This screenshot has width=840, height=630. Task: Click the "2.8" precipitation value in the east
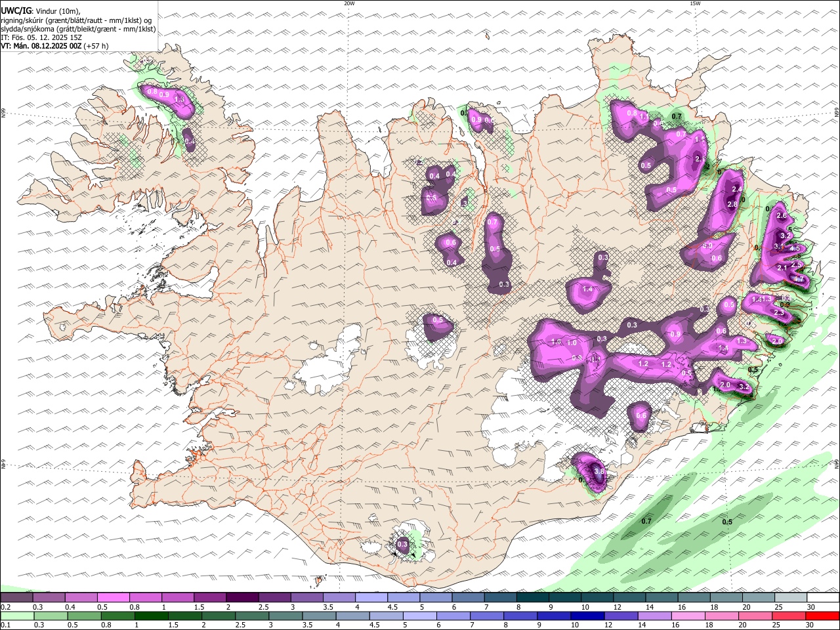732,205
